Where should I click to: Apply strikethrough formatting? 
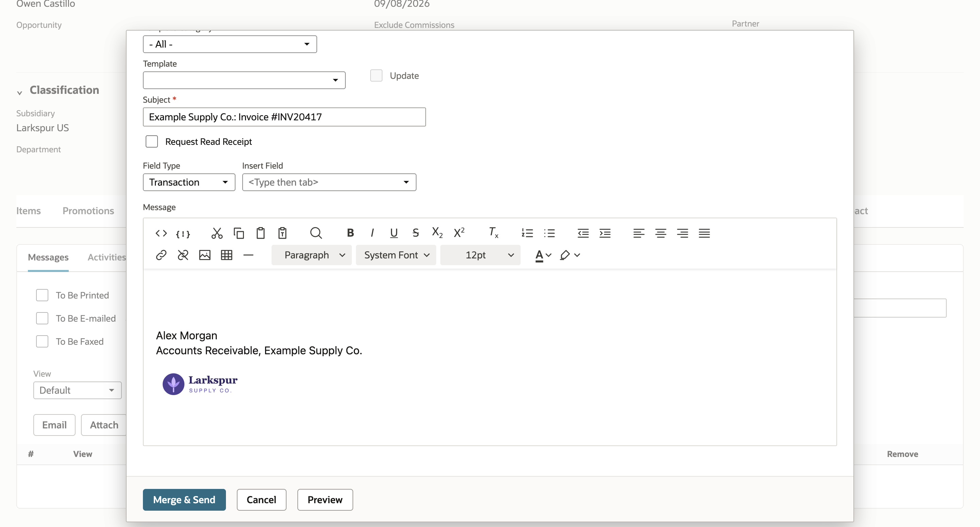click(415, 233)
